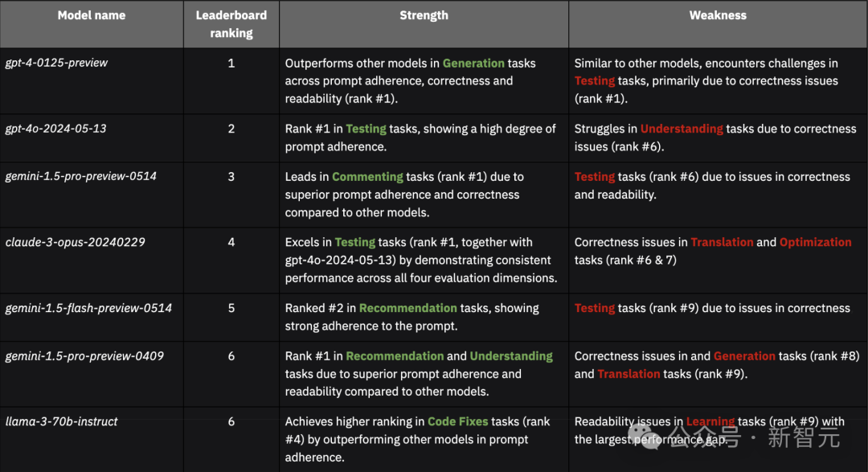The height and width of the screenshot is (472, 868).
Task: Click the "新智元" watermark text
Action: click(x=804, y=437)
